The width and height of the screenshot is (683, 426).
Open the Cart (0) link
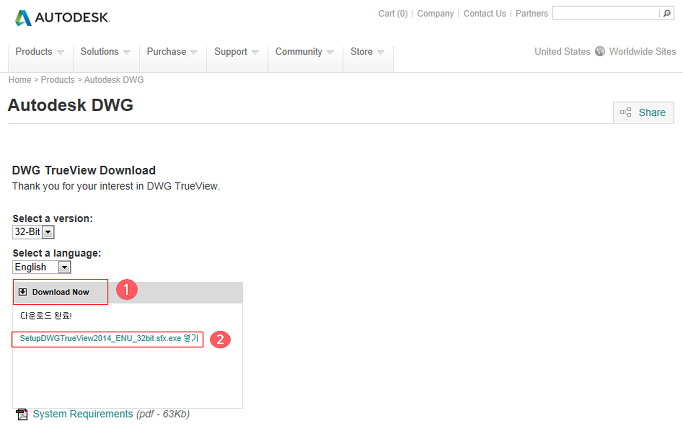tap(393, 14)
